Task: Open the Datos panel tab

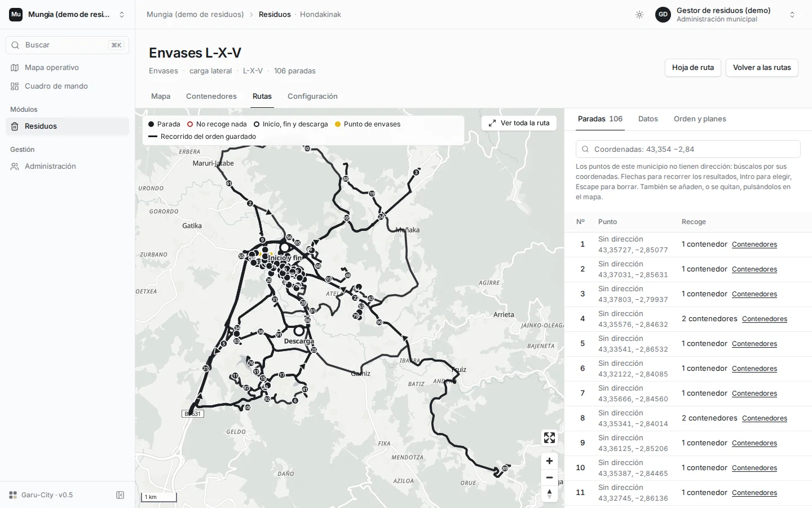Action: pyautogui.click(x=648, y=119)
